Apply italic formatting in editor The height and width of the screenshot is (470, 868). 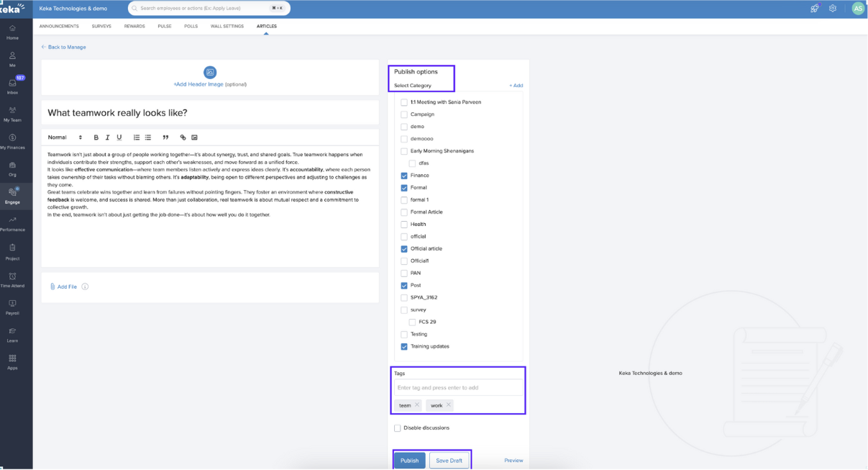pyautogui.click(x=107, y=137)
